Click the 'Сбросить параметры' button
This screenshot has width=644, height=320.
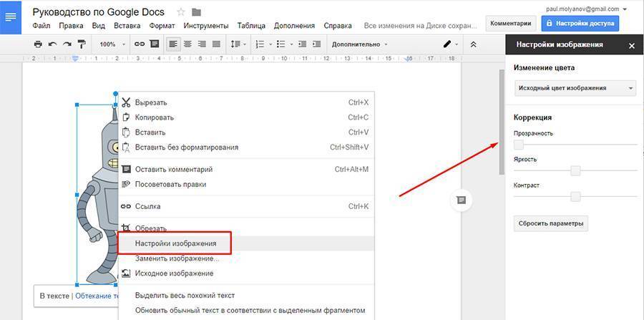tap(550, 223)
